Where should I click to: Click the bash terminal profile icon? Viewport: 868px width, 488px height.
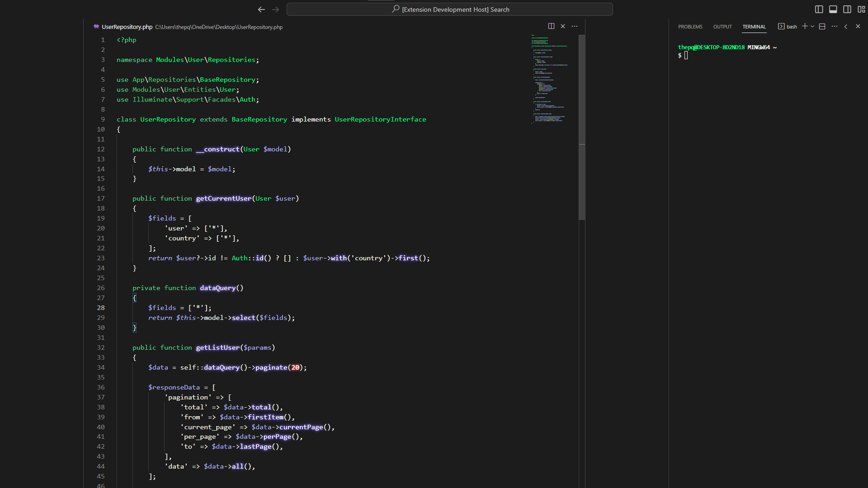781,26
